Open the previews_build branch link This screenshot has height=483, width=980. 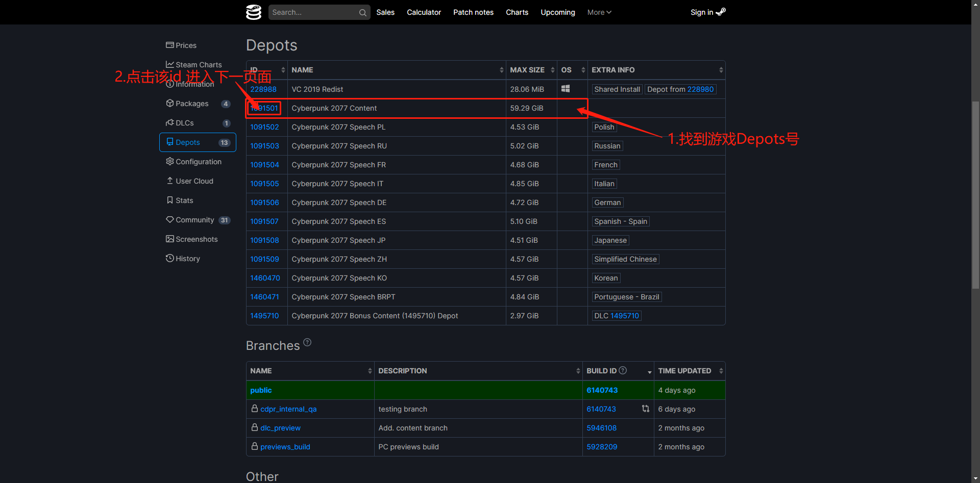(x=285, y=447)
